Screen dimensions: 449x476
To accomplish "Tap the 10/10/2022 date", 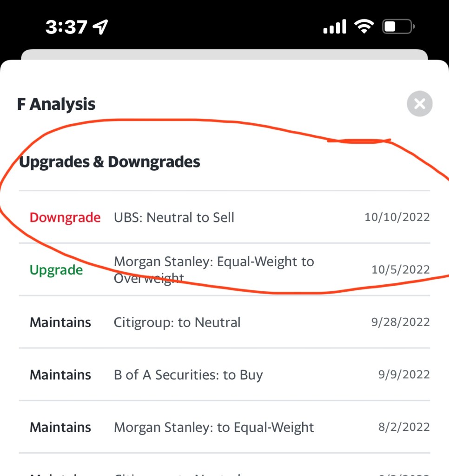I will pos(397,217).
